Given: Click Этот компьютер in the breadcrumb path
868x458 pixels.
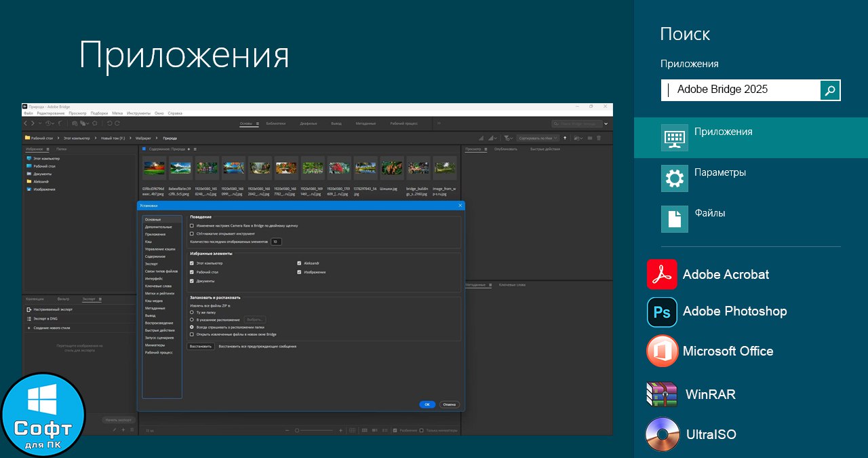Looking at the screenshot, I should [77, 138].
